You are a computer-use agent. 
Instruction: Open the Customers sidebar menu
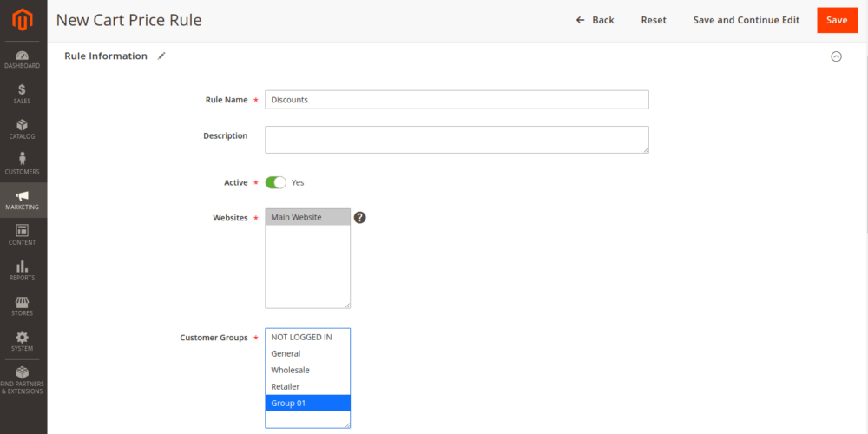point(23,164)
